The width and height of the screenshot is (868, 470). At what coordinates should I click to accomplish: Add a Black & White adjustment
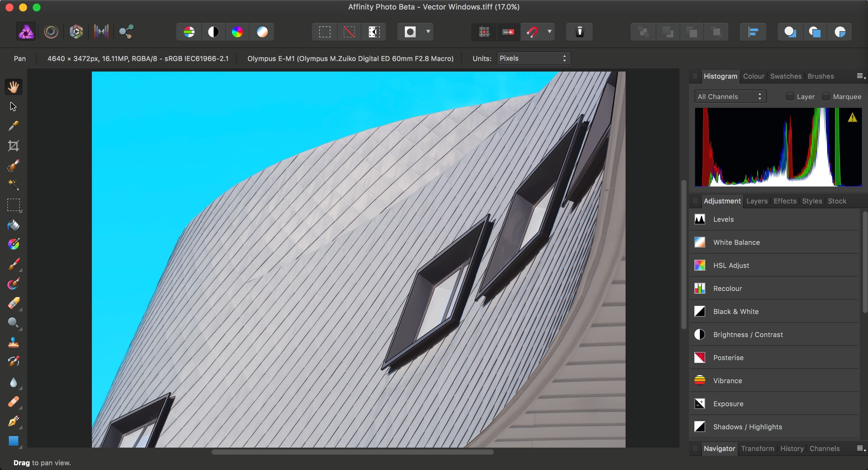[x=736, y=312]
